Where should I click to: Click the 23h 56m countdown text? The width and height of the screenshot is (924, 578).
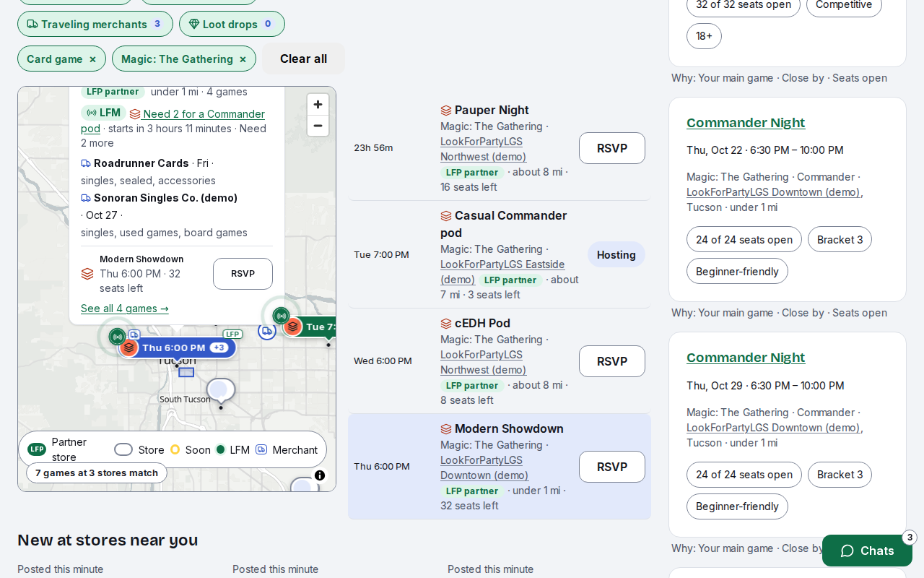[x=373, y=148]
